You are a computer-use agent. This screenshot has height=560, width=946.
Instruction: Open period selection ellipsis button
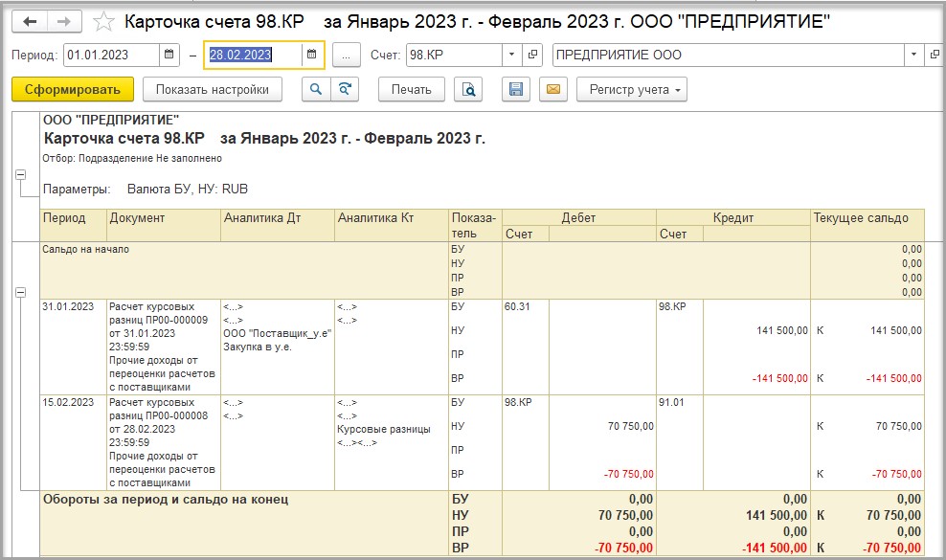point(346,56)
